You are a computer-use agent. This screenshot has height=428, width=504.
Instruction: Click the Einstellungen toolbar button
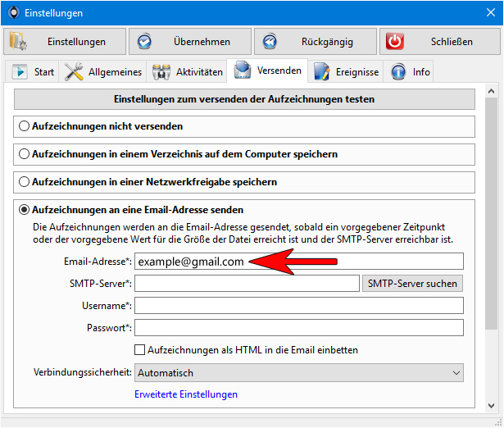65,42
